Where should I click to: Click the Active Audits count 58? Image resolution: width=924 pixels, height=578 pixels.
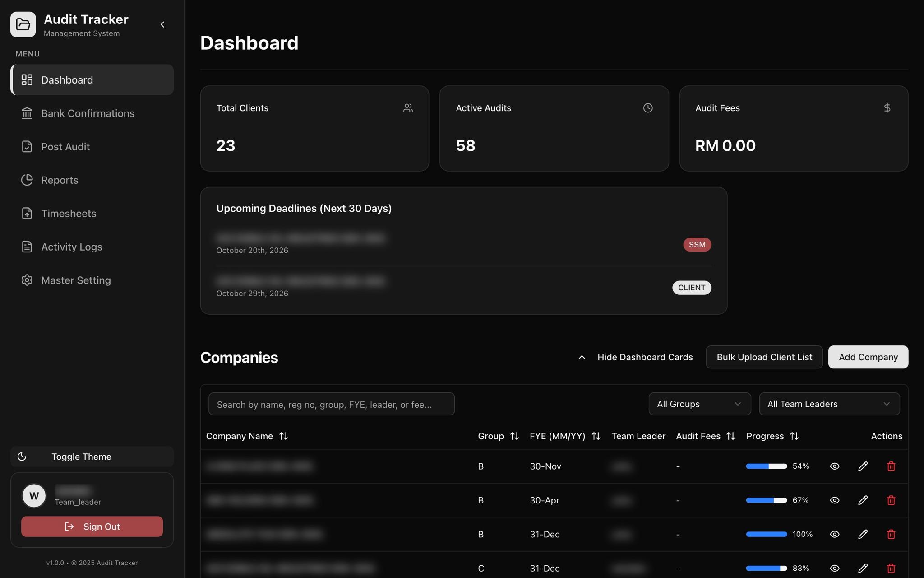466,145
